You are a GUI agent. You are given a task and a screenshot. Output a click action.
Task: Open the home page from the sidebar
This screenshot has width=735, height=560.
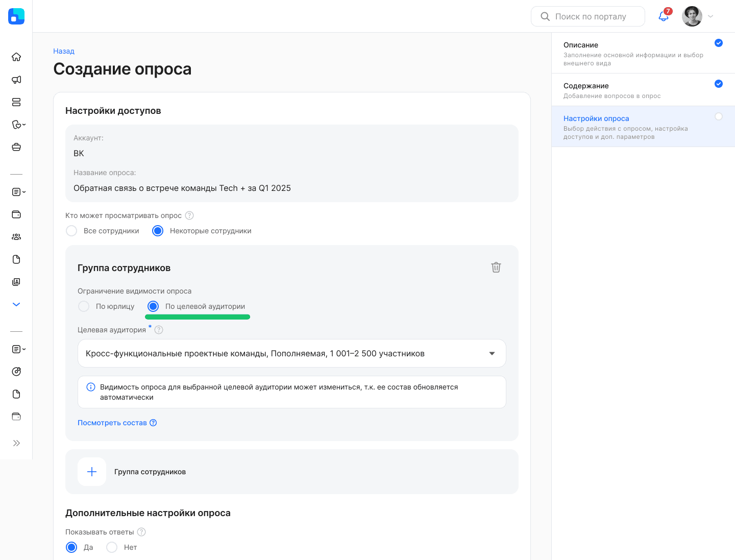pos(16,57)
